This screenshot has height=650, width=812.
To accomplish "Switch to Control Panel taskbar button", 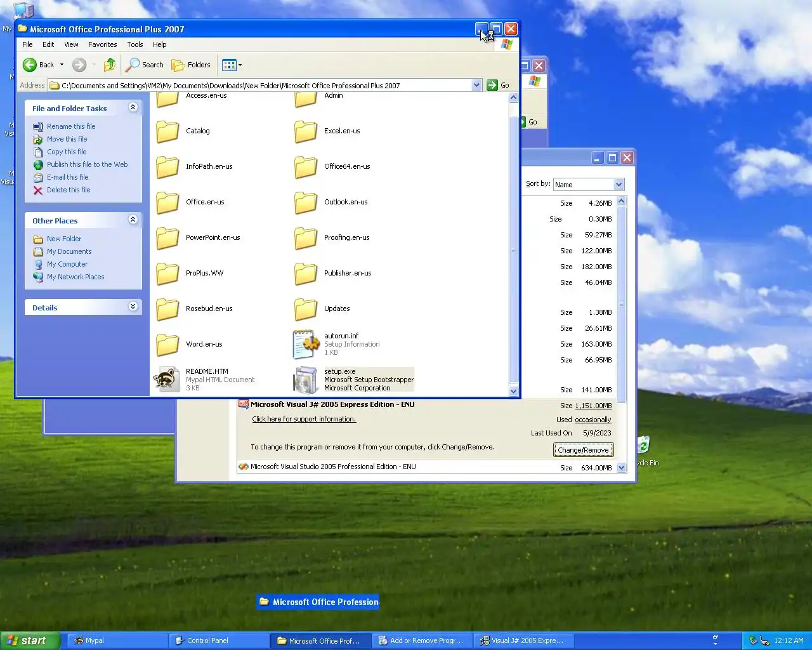I will [219, 640].
